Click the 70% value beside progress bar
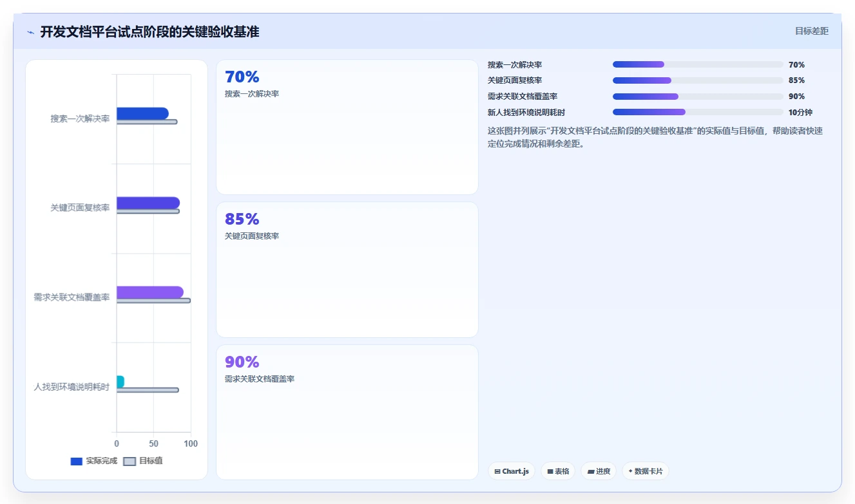Image resolution: width=855 pixels, height=504 pixels. pos(796,64)
